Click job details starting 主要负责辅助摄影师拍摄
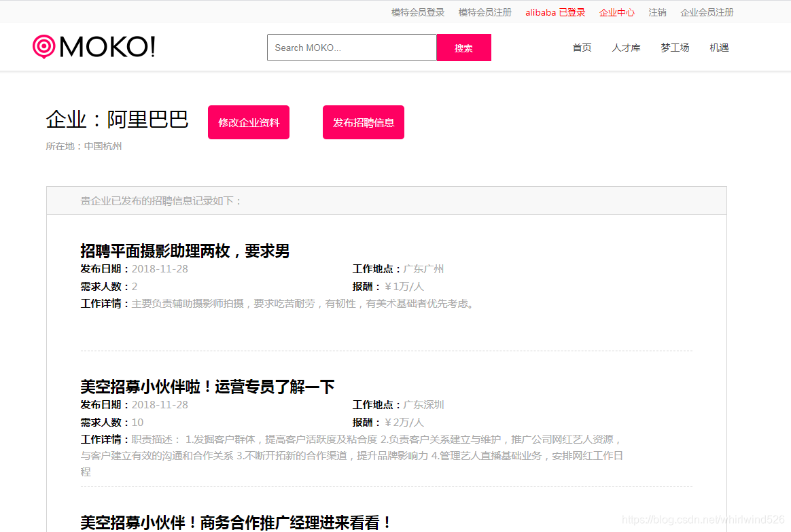This screenshot has height=532, width=791. click(304, 304)
